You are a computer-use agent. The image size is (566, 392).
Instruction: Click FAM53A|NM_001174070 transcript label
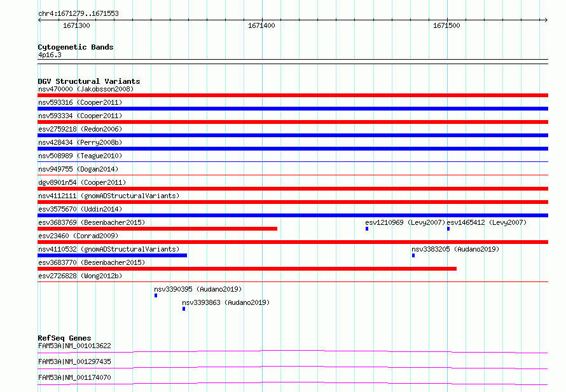tap(74, 377)
